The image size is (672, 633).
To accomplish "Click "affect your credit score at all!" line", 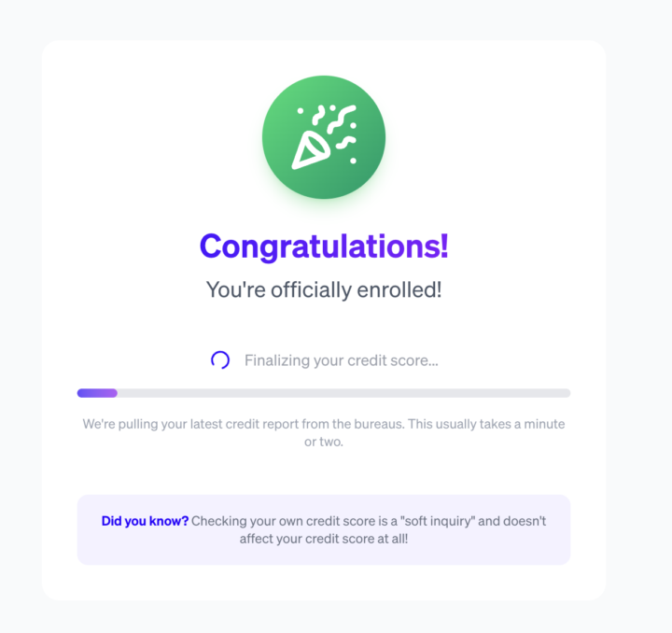I will [x=324, y=539].
